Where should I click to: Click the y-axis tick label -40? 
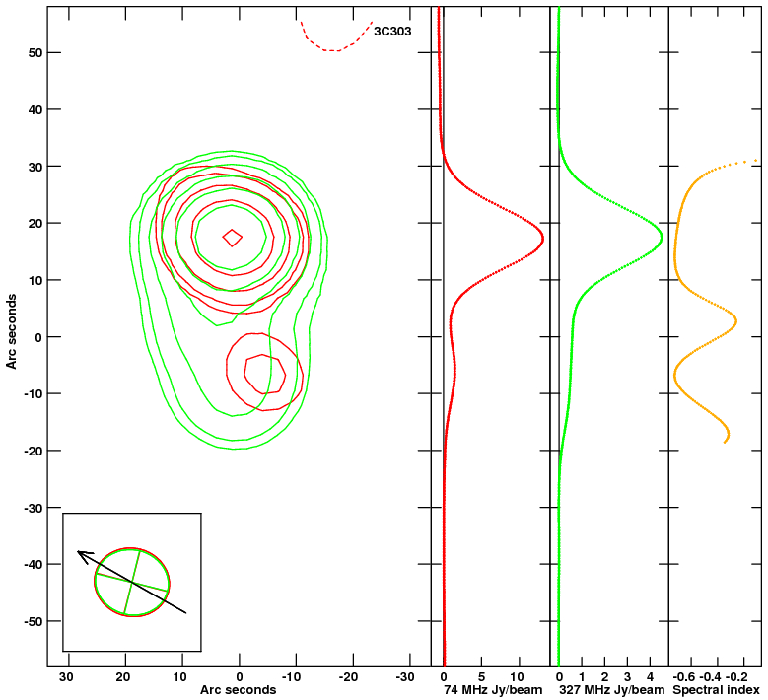[33, 564]
